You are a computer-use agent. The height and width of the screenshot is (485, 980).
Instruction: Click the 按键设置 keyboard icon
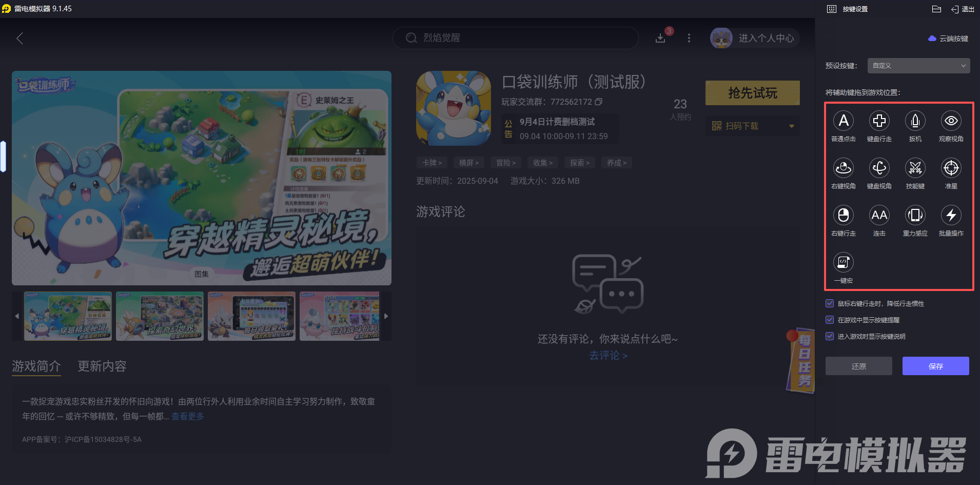click(832, 9)
